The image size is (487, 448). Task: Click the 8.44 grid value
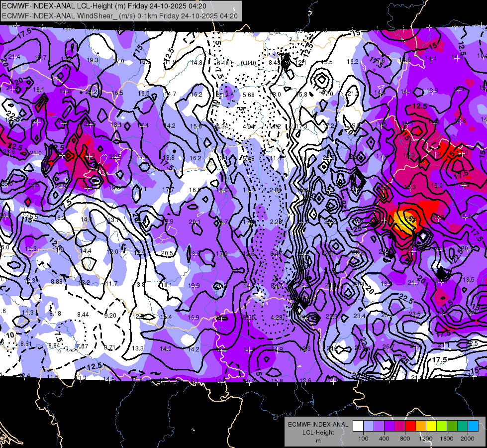83,314
